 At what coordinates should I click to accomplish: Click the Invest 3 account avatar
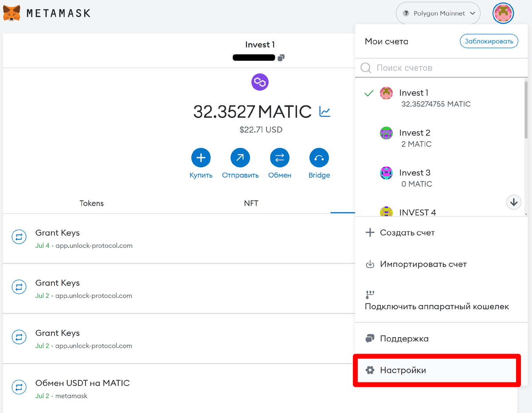point(387,173)
